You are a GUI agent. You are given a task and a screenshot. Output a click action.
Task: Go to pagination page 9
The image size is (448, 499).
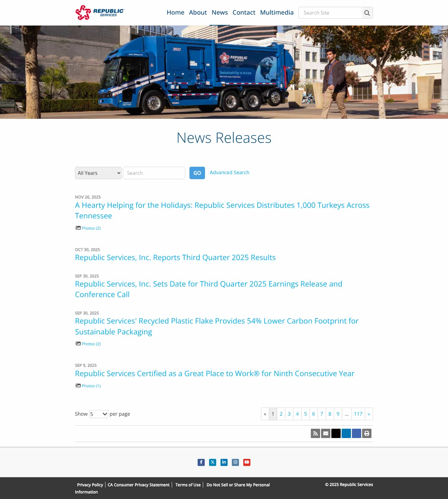click(338, 414)
